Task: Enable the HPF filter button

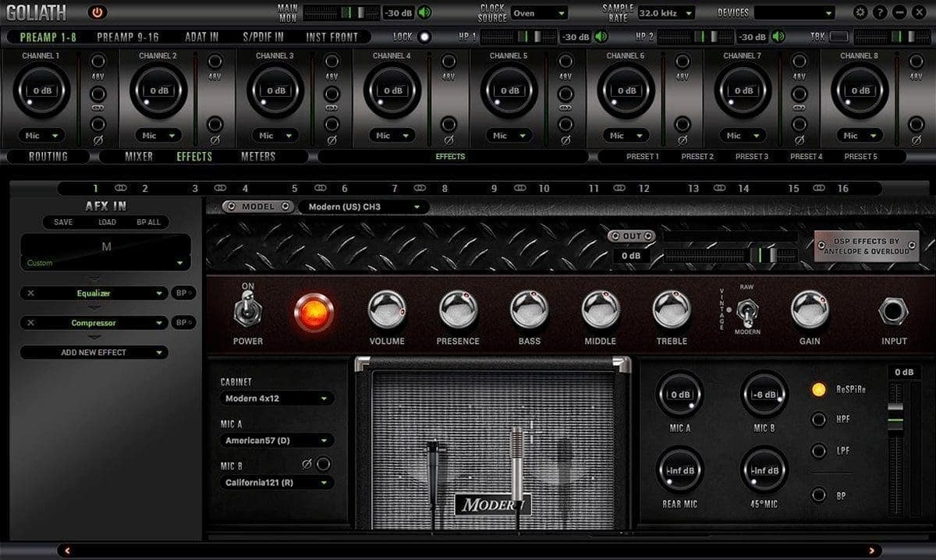Action: (818, 420)
